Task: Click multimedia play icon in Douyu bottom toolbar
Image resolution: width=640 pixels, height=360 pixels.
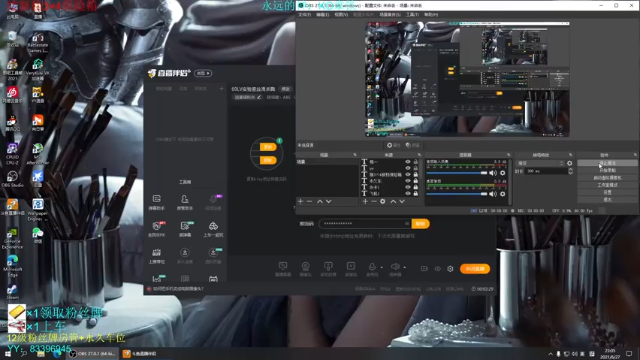Action: pyautogui.click(x=351, y=266)
